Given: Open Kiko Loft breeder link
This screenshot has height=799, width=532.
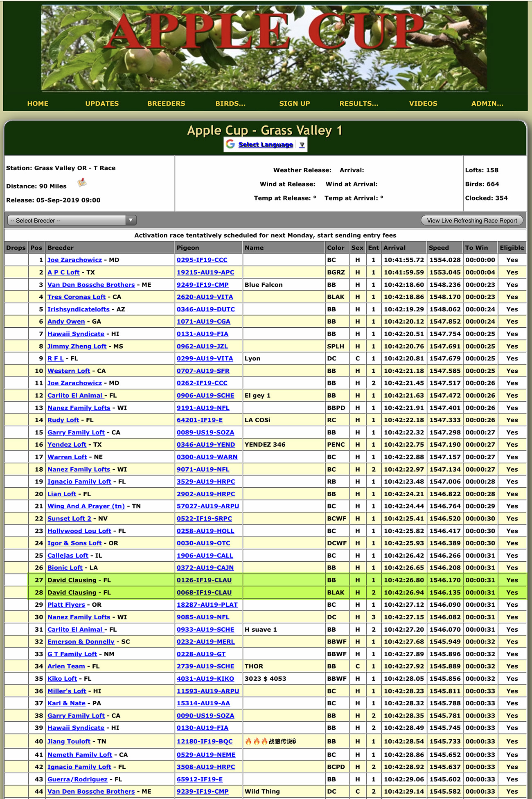Looking at the screenshot, I should (x=62, y=679).
